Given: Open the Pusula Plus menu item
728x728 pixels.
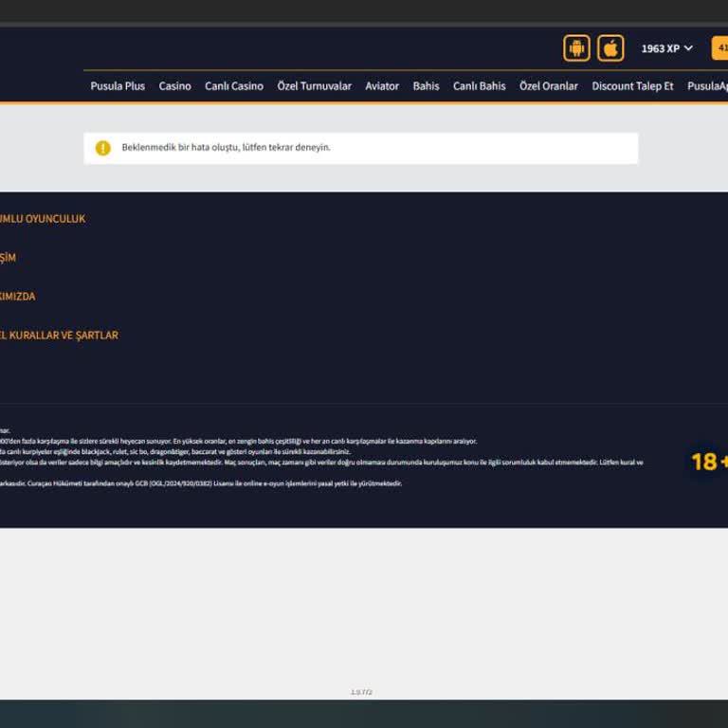Looking at the screenshot, I should tap(118, 86).
